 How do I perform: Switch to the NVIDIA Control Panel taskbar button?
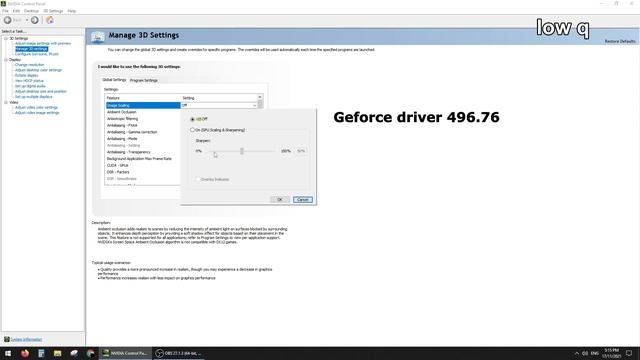point(125,353)
